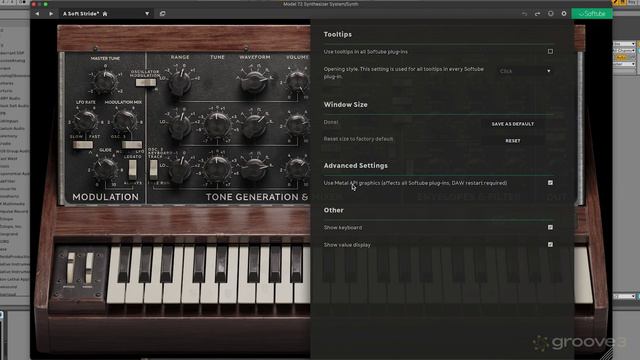This screenshot has width=640, height=360.
Task: Click the modulation wheel beside pitch wheel
Action: [89, 268]
